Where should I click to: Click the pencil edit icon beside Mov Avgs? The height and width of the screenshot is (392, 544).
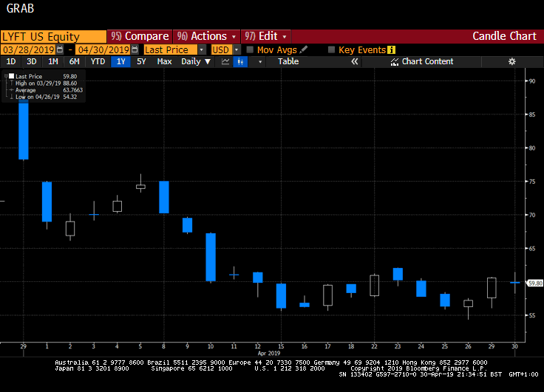point(305,49)
